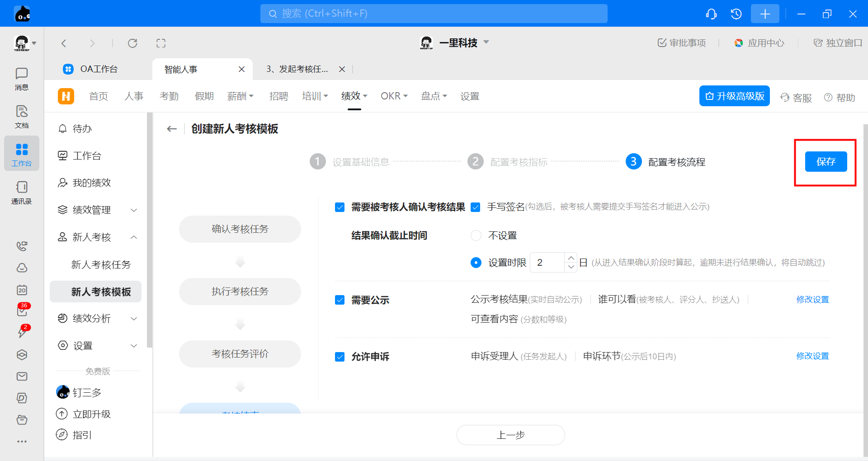The height and width of the screenshot is (461, 868).
Task: Increase the 设置时限 days stepper value
Action: (571, 258)
